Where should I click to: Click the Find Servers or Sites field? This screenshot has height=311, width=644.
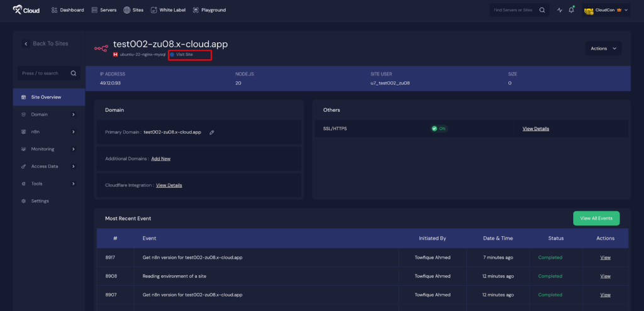click(513, 10)
